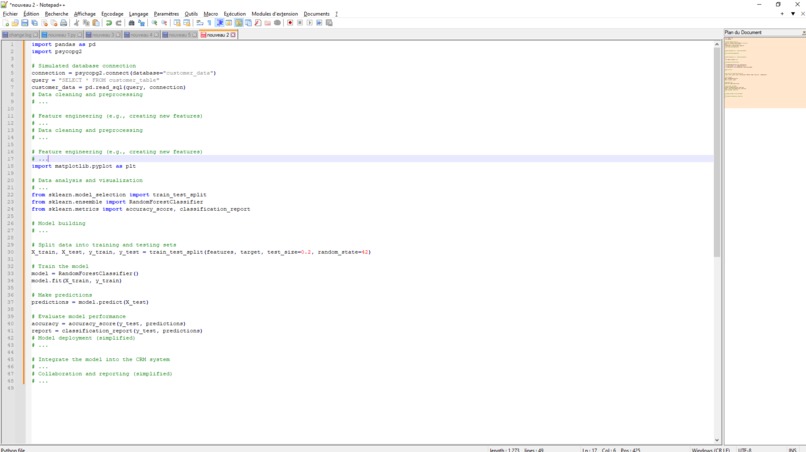Switch to the nouveau 4 tab
Screen dimensions: 806x452
pos(141,35)
